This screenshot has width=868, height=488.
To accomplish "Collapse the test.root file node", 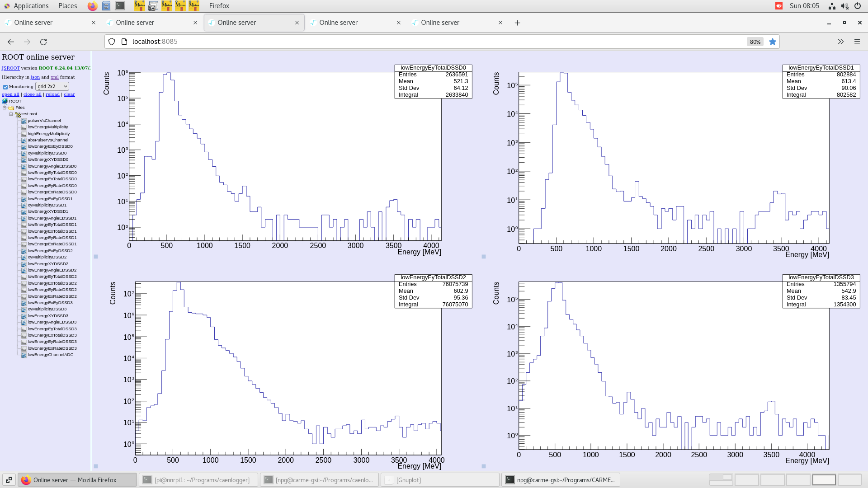I will [11, 114].
